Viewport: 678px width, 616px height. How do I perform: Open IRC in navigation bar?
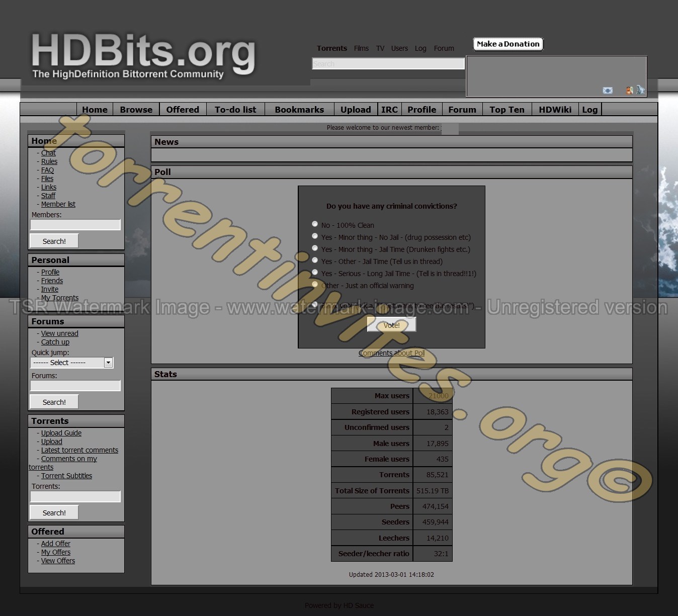coord(389,110)
